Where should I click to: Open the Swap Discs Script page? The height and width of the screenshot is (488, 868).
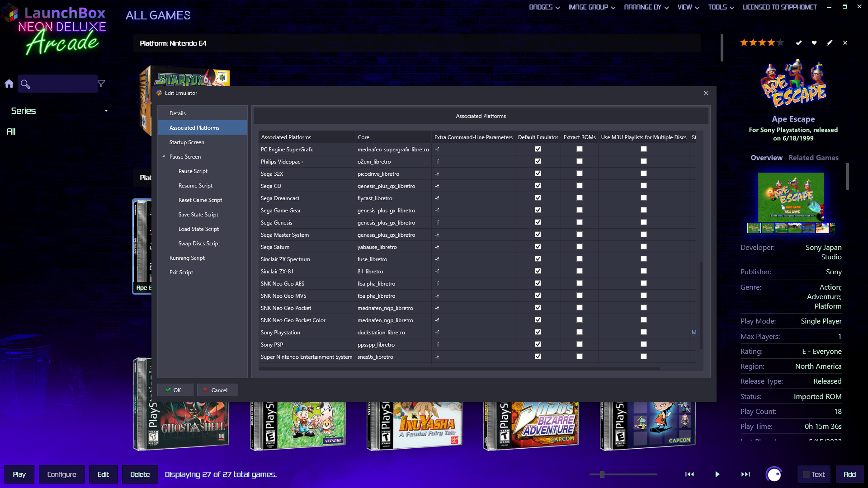pos(199,244)
